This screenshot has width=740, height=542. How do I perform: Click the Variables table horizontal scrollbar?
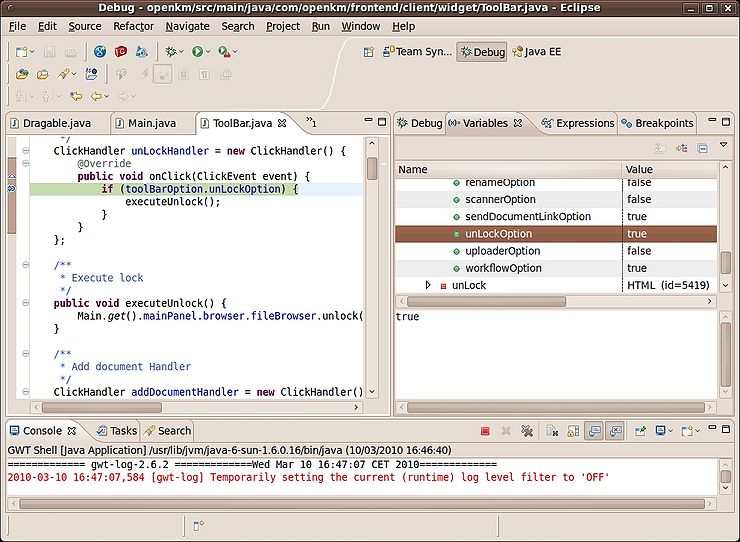pos(486,301)
